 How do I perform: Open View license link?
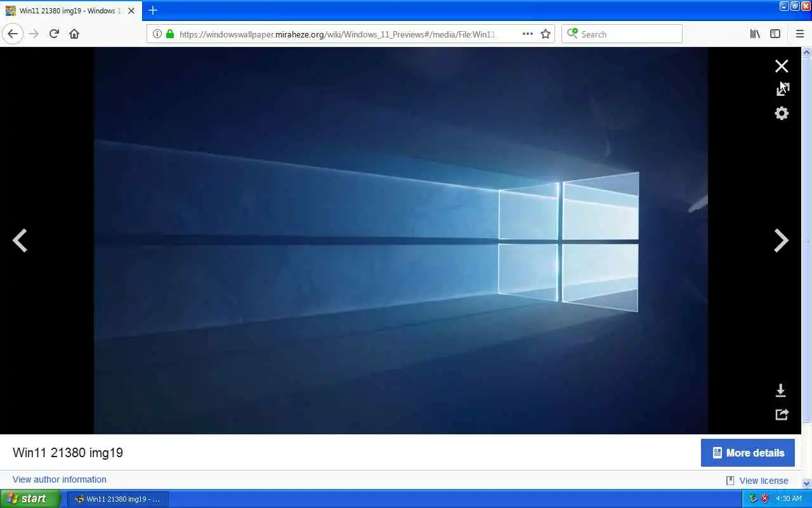pos(764,481)
